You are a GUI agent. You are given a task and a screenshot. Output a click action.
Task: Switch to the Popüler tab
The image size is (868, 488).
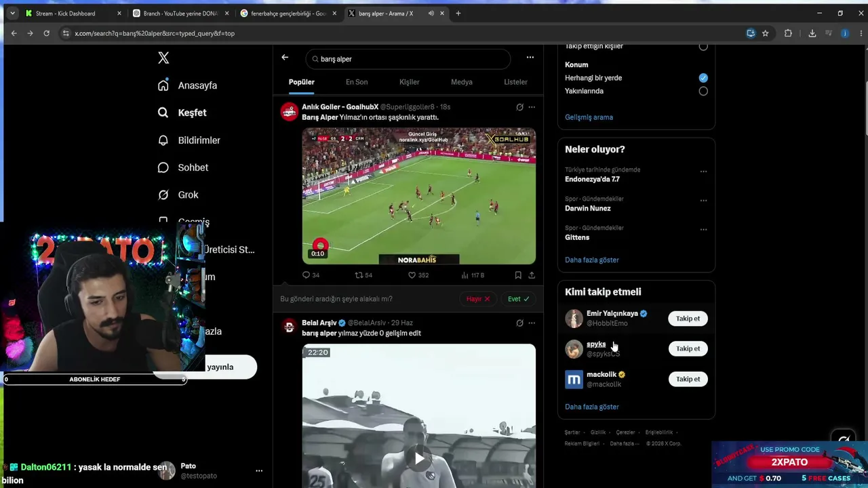(302, 82)
